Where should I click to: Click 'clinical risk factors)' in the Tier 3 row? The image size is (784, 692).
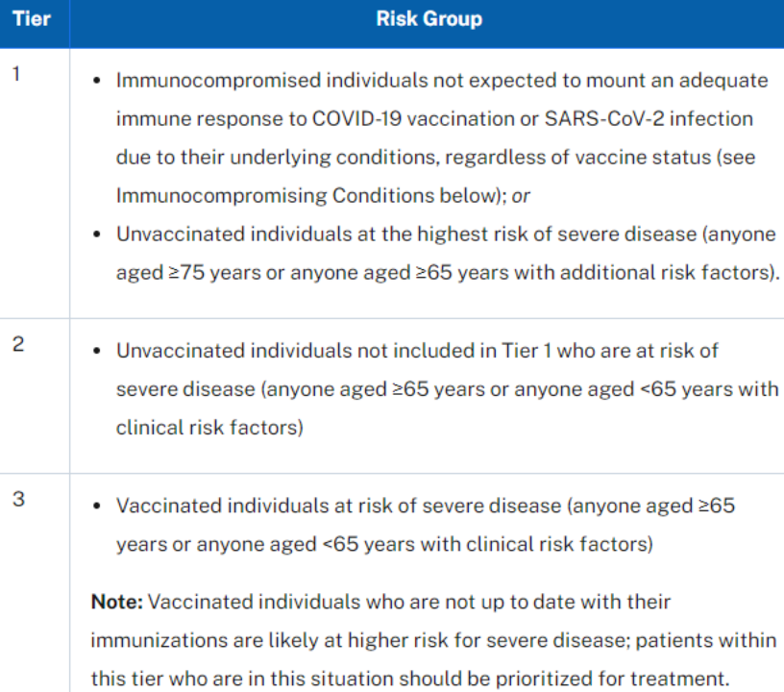(x=560, y=544)
